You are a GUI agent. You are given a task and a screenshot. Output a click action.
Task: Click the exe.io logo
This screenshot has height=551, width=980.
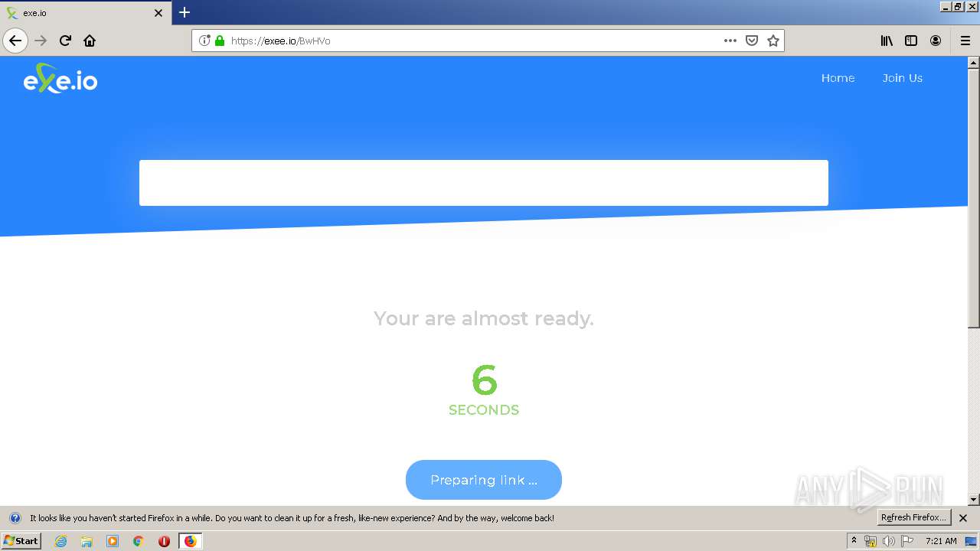coord(60,78)
